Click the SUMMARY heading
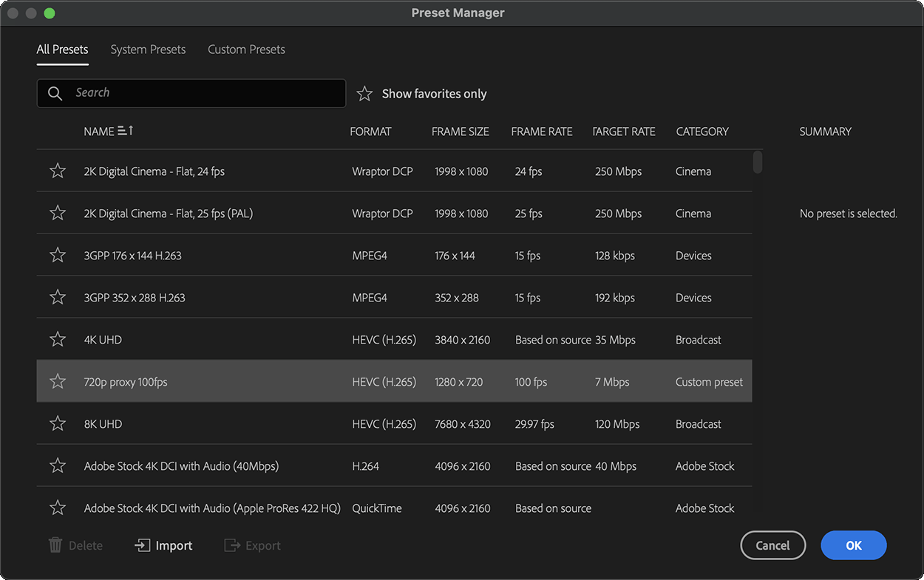The height and width of the screenshot is (580, 924). pyautogui.click(x=826, y=132)
